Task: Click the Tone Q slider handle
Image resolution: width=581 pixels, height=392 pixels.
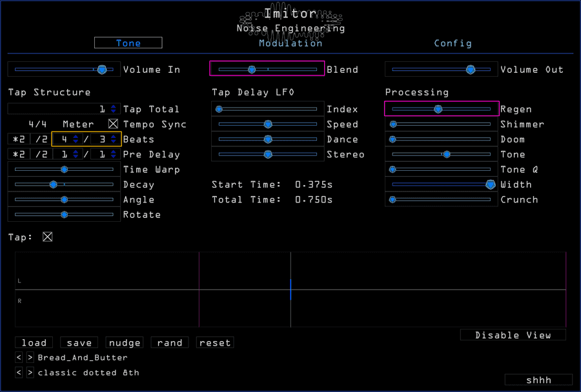Action: [392, 169]
